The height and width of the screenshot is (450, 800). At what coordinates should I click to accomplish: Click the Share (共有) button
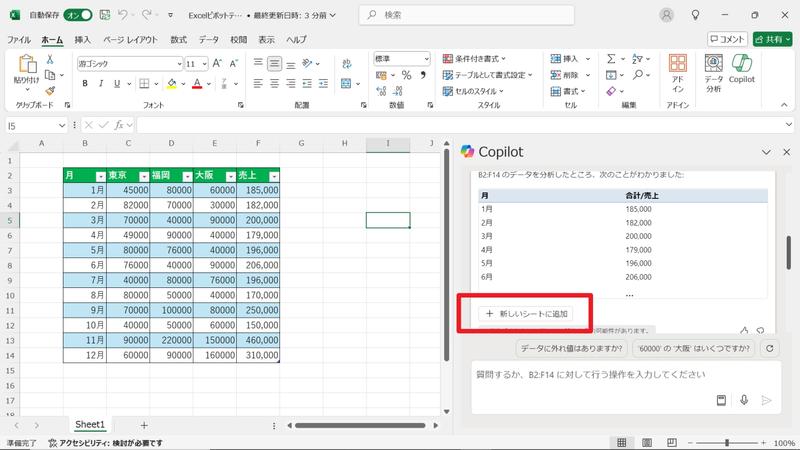(x=772, y=39)
